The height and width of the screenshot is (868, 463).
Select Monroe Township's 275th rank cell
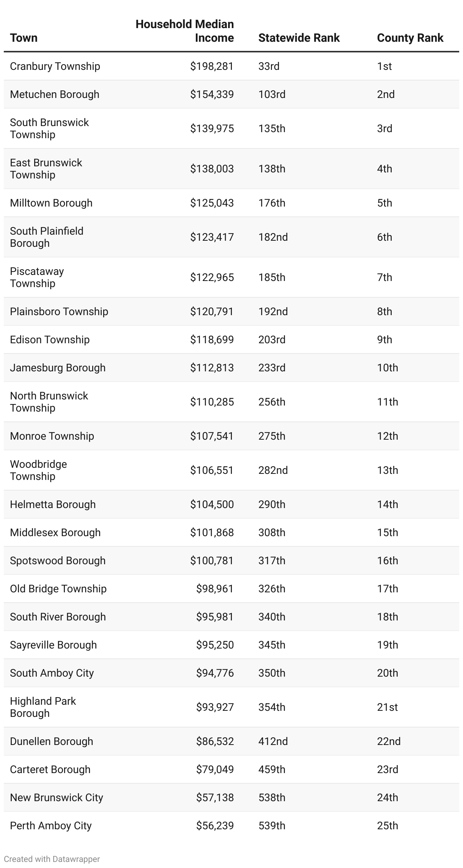pos(272,436)
